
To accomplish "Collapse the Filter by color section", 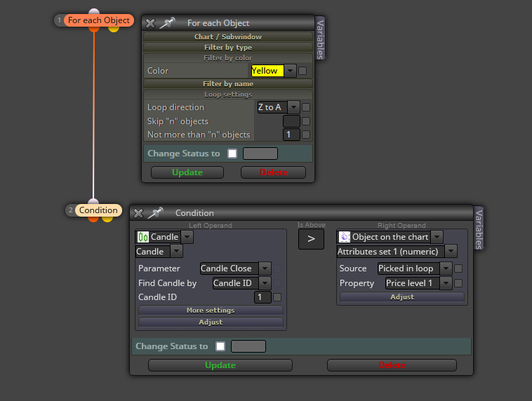I will coord(228,57).
